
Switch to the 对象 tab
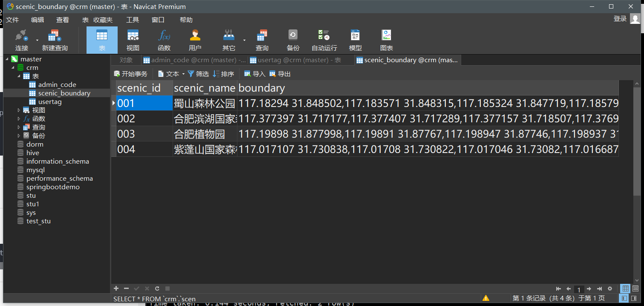click(126, 60)
